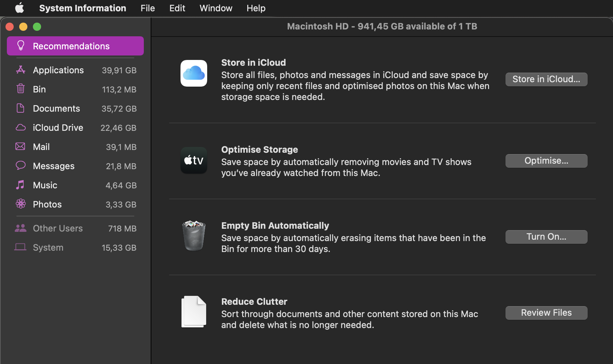The width and height of the screenshot is (613, 364).
Task: Click the Optimise Storage heading
Action: [x=260, y=150]
